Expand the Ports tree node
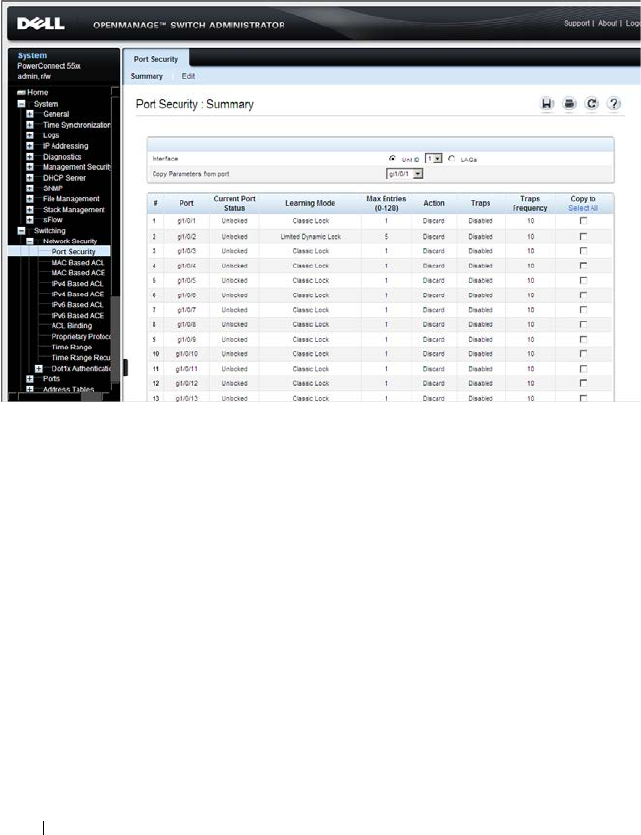The image size is (641, 835). click(30, 379)
